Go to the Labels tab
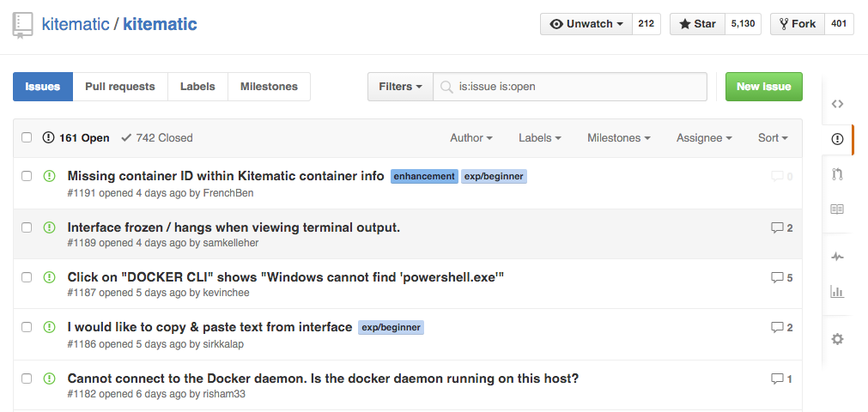This screenshot has height=412, width=868. (197, 87)
